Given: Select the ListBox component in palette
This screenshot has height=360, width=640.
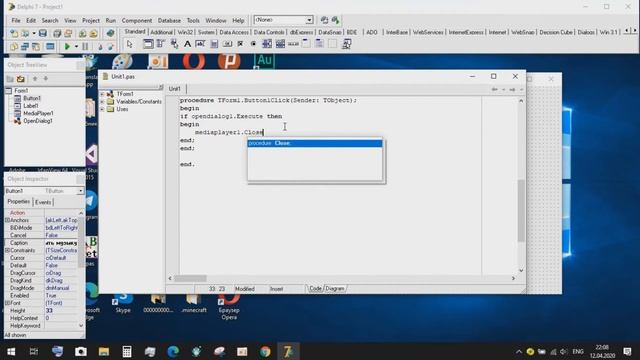Looking at the screenshot, I should click(x=267, y=44).
